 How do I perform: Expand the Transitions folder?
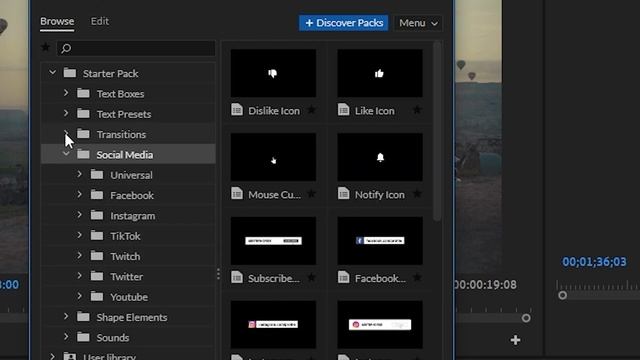click(66, 133)
